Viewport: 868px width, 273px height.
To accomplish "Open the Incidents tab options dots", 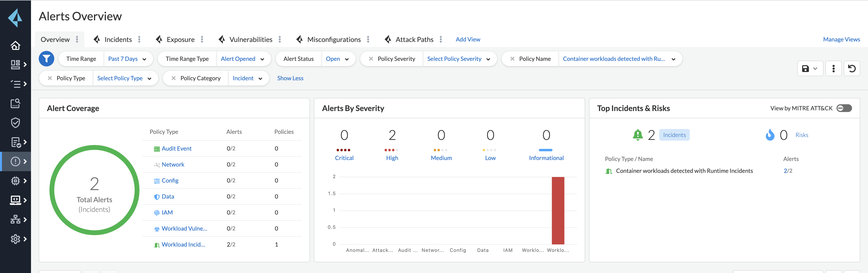I will (139, 40).
